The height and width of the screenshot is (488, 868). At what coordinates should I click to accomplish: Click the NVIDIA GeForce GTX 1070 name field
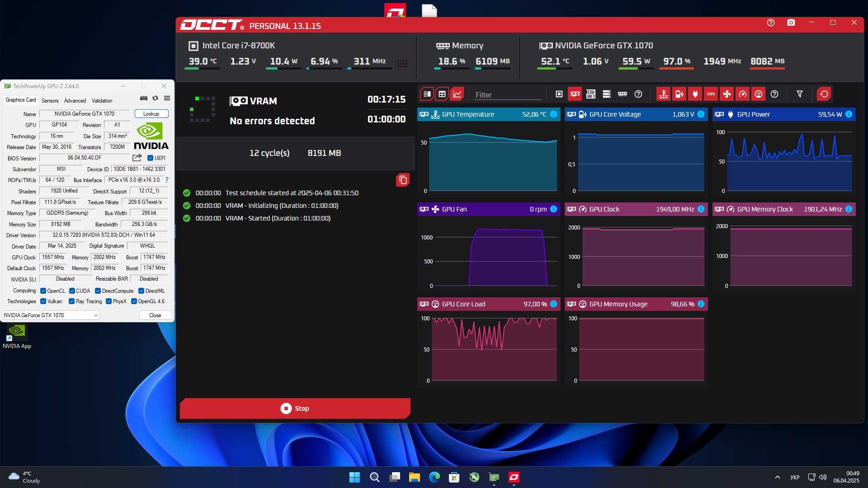pyautogui.click(x=85, y=114)
